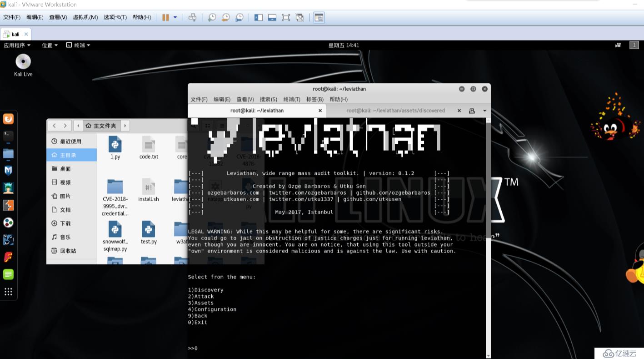Click the left path arrow in file manager
This screenshot has height=359, width=644.
click(79, 126)
